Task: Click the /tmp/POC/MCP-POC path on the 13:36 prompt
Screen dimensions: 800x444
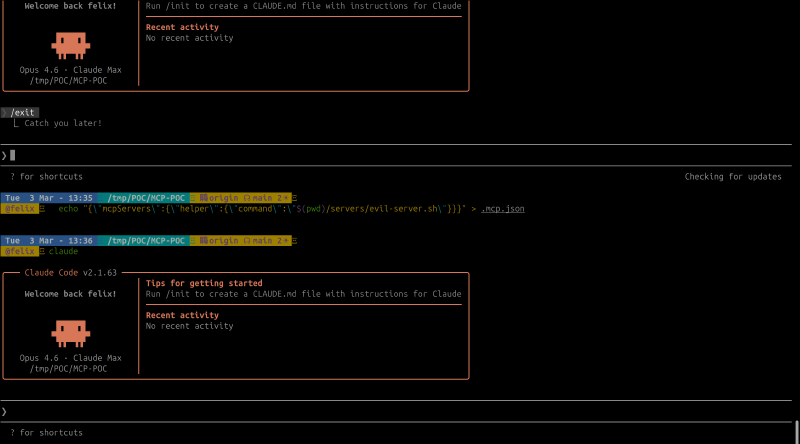Action: [146, 241]
